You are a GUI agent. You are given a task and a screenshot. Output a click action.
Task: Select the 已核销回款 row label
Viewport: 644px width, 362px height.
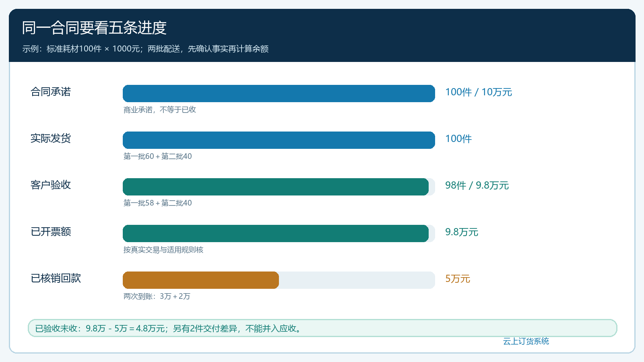pyautogui.click(x=56, y=278)
